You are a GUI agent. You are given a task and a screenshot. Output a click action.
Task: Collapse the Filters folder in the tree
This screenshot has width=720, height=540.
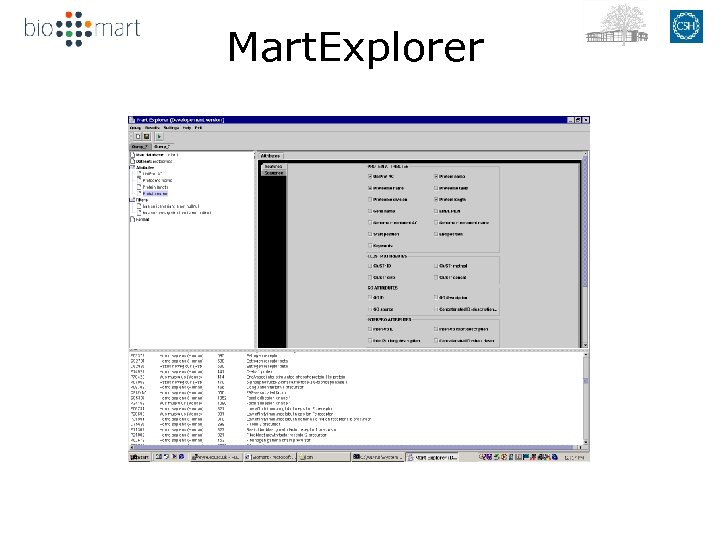[x=131, y=200]
